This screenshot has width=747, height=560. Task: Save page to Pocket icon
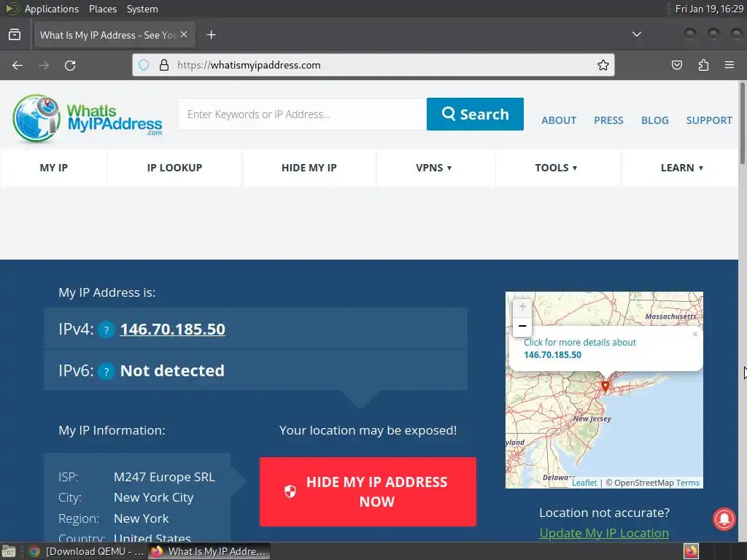(676, 65)
